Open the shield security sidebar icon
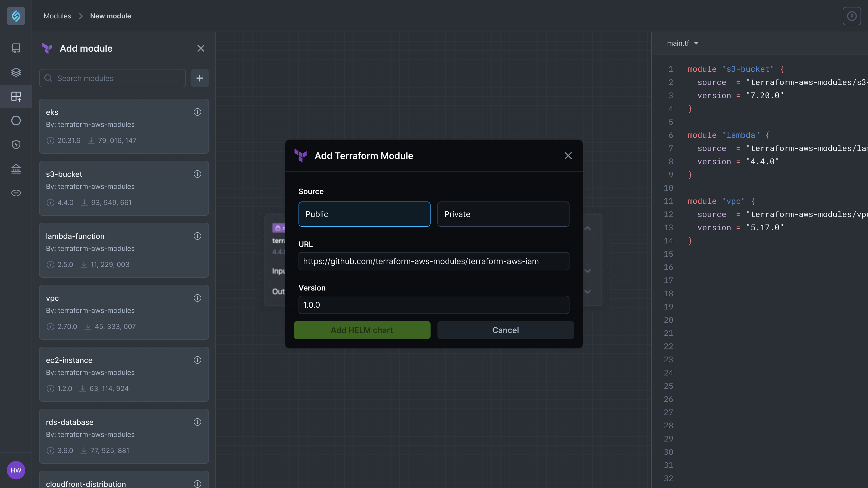 (16, 145)
